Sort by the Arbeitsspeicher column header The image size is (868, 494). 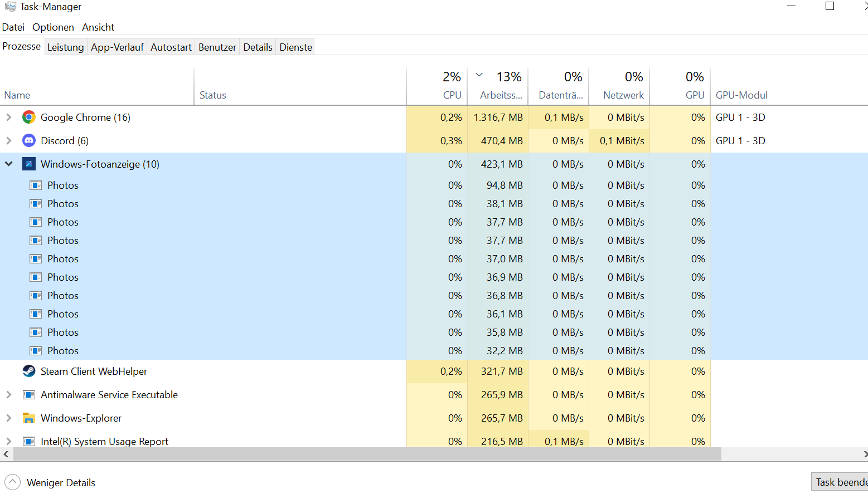point(498,87)
